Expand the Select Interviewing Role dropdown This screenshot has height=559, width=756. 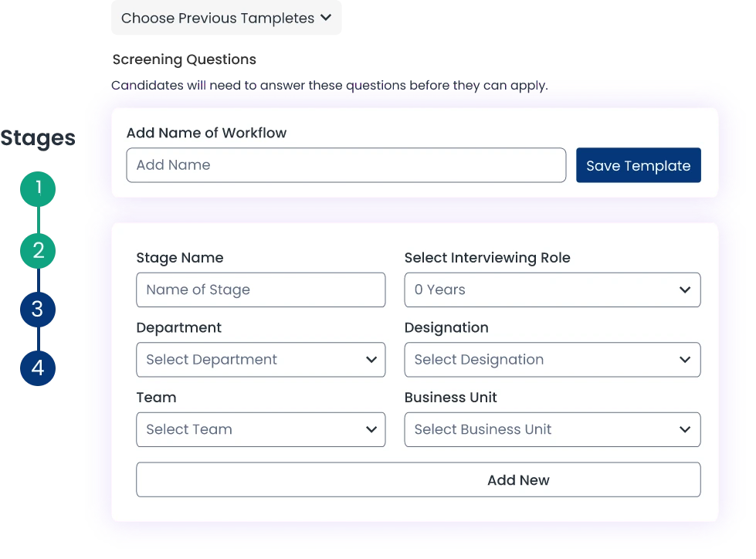coord(551,290)
